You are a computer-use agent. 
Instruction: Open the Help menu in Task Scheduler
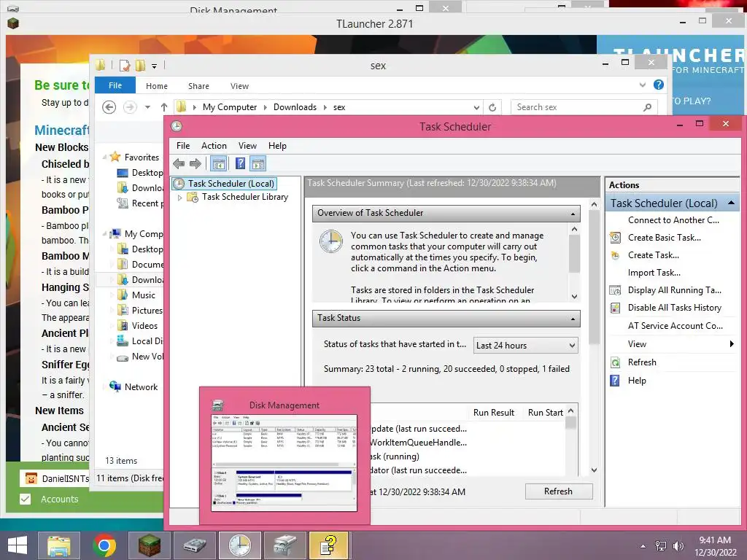[277, 146]
